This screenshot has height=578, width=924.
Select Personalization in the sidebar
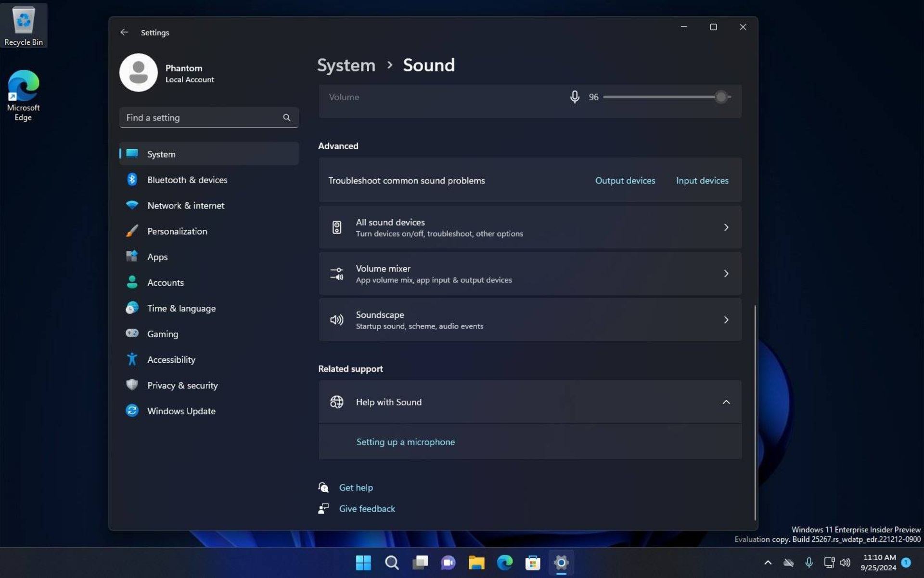[x=177, y=231]
